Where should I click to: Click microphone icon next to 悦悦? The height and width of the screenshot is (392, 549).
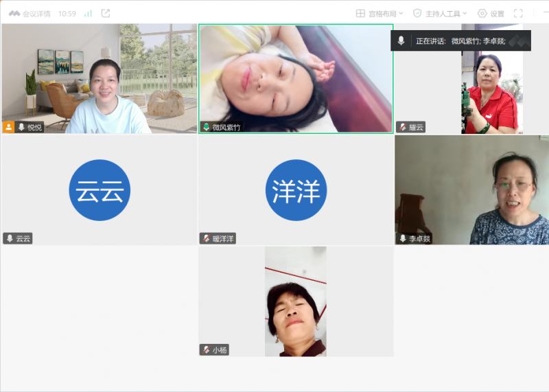[x=21, y=127]
